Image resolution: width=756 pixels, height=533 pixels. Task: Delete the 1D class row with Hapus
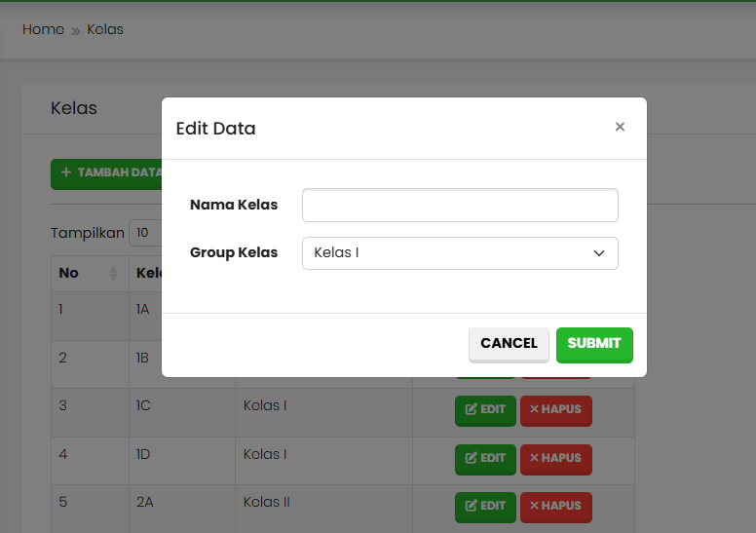click(555, 458)
